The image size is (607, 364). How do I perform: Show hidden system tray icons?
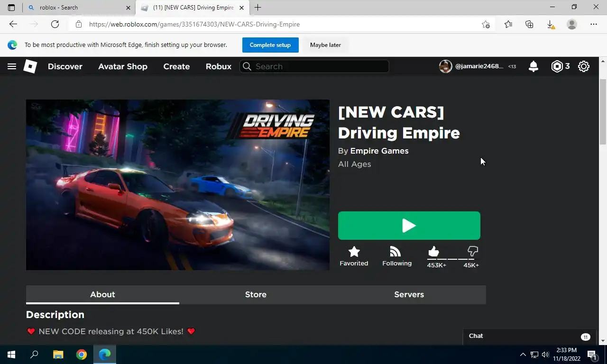click(x=523, y=355)
